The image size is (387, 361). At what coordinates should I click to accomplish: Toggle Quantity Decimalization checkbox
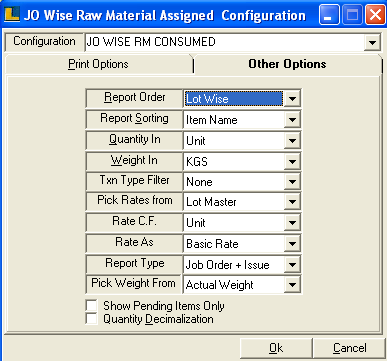(x=91, y=318)
